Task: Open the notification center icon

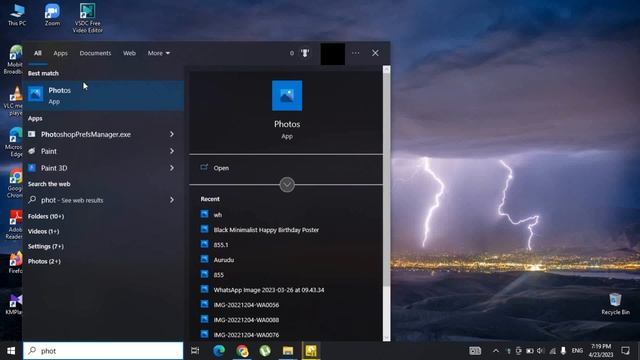Action: tap(625, 351)
